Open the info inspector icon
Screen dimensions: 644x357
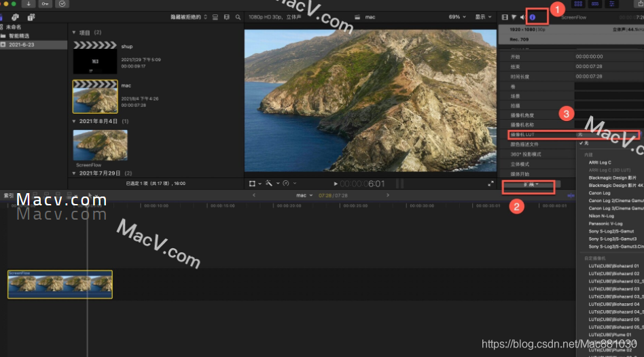[533, 17]
